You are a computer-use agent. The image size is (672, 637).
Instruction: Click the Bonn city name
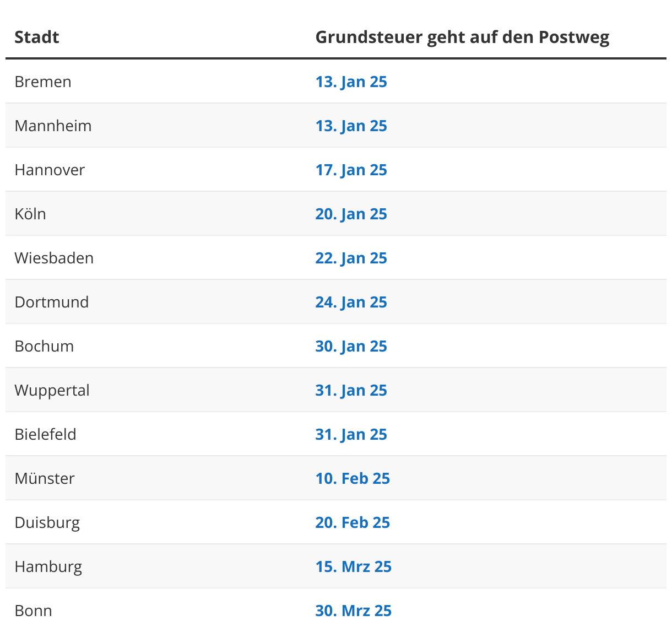click(x=33, y=611)
